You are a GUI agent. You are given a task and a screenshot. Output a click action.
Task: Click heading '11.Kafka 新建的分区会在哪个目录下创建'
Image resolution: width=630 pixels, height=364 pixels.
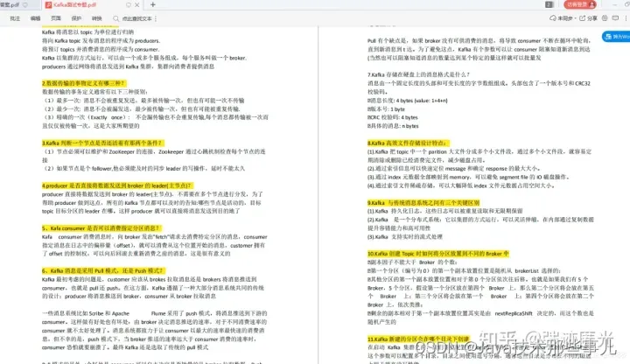(x=418, y=339)
